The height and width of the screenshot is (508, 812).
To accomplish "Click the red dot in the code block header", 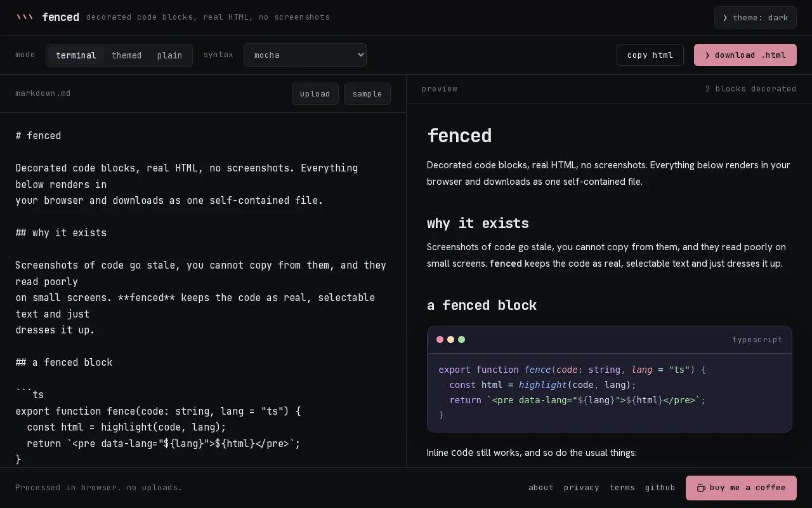I will tap(440, 340).
